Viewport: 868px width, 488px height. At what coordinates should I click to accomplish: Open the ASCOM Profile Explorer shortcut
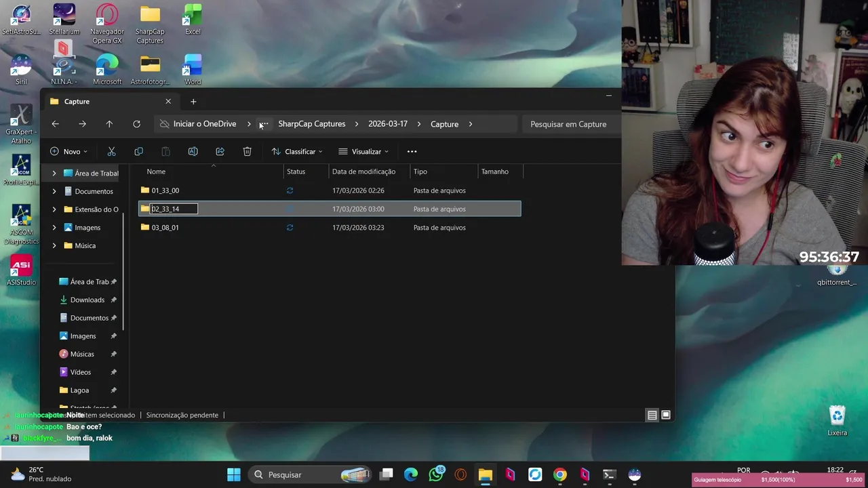21,170
